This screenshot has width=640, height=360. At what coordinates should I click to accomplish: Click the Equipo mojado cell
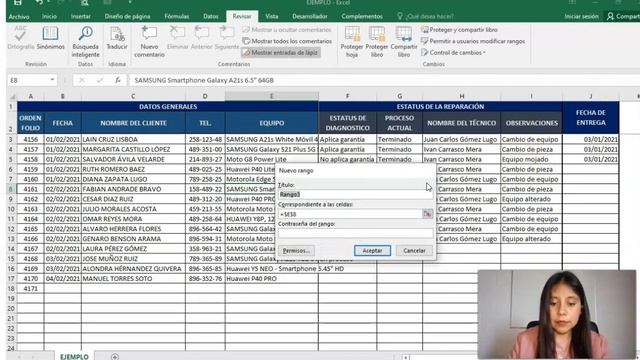(531, 159)
